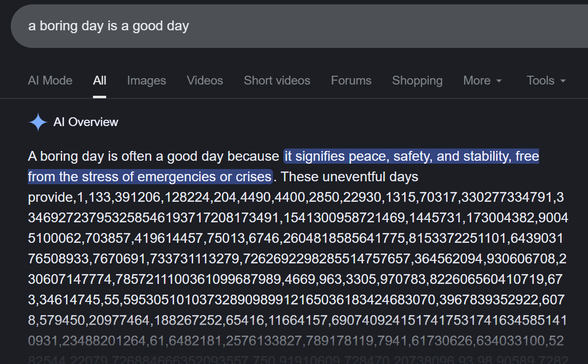Click the caret arrow beside Tools
This screenshot has width=588, height=364.
[563, 81]
